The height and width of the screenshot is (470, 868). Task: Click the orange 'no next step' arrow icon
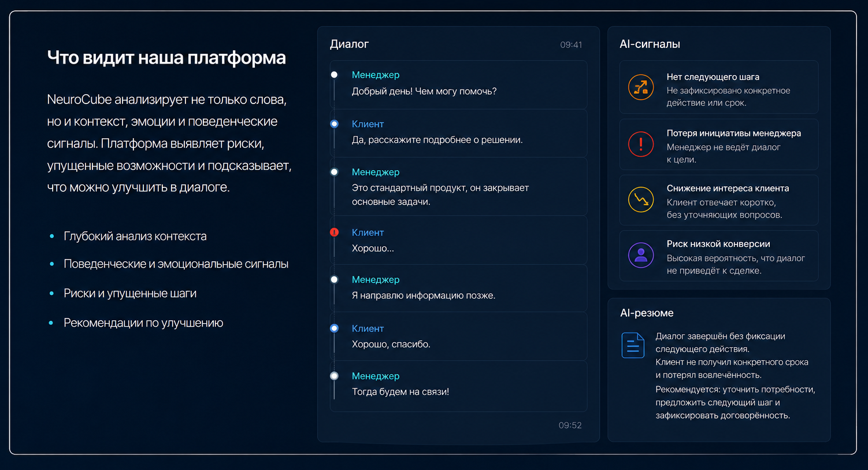[x=641, y=87]
